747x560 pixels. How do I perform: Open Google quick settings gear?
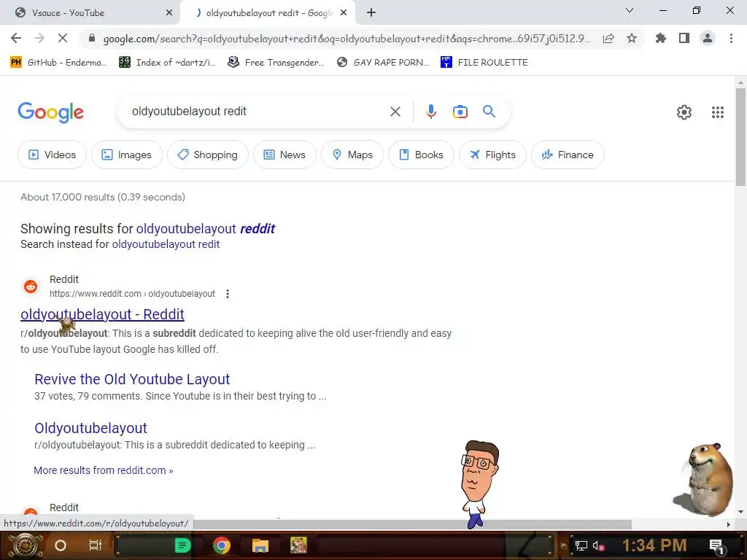[684, 112]
